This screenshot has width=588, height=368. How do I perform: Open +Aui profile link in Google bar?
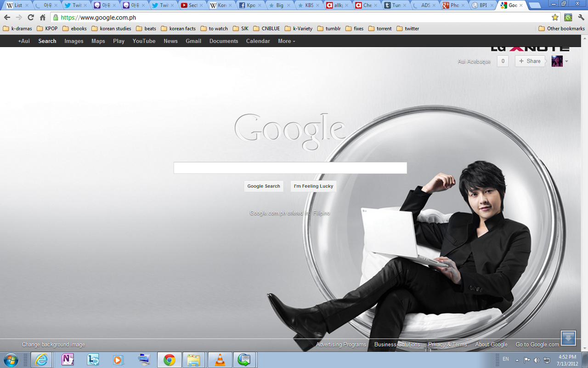(24, 41)
